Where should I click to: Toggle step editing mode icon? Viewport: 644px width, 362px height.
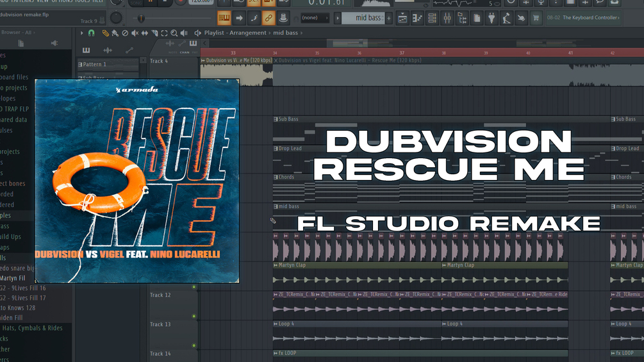pyautogui.click(x=253, y=18)
